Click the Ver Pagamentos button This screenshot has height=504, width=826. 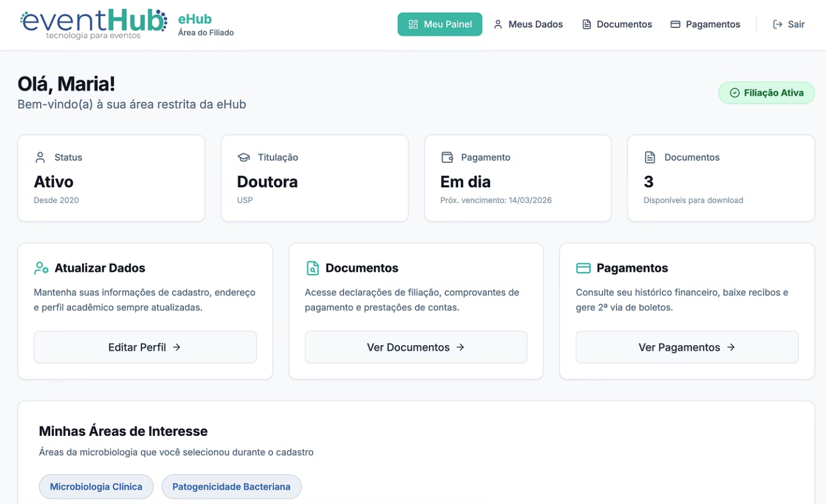686,347
